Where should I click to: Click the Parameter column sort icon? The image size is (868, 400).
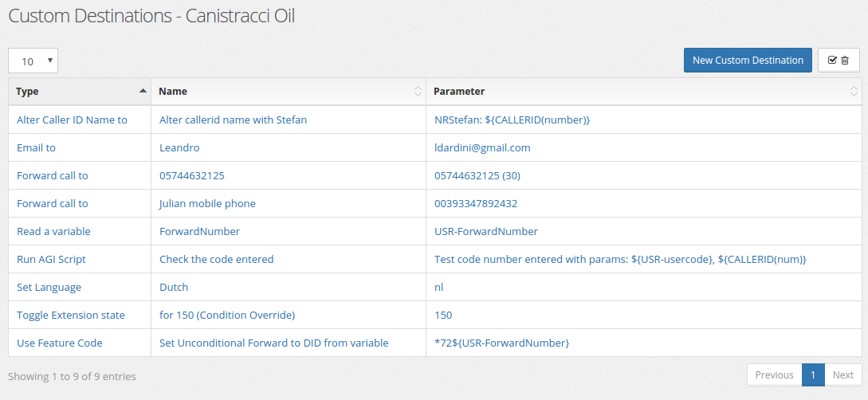854,92
